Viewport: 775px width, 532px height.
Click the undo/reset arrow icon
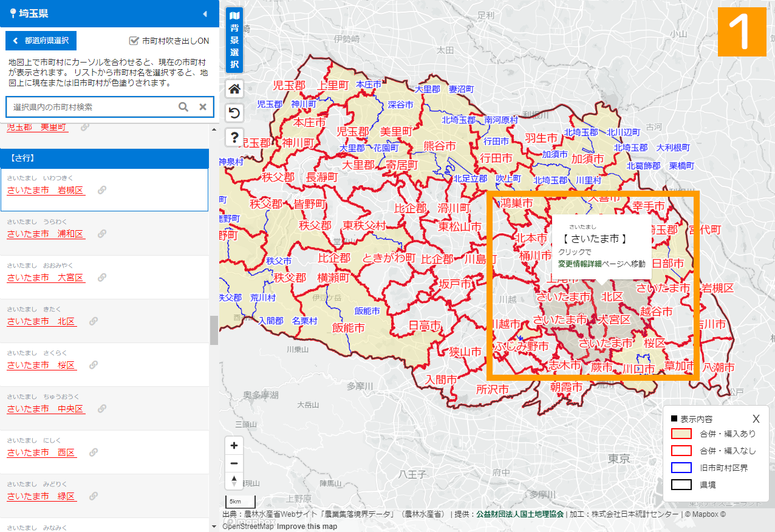pyautogui.click(x=234, y=113)
